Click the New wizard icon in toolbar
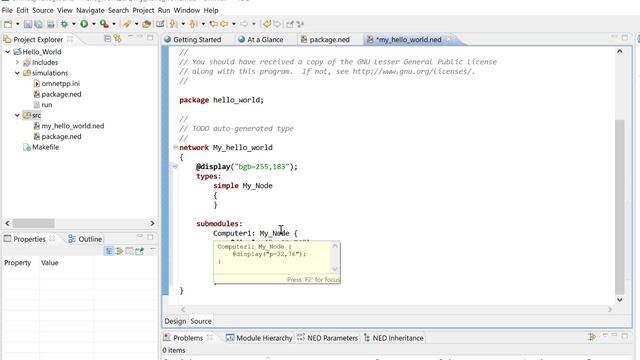 tap(8, 24)
